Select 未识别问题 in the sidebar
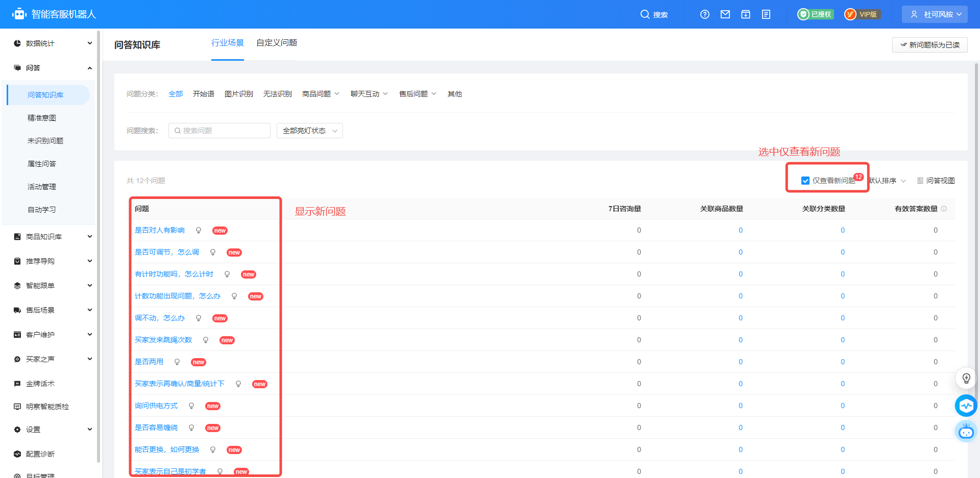 pyautogui.click(x=45, y=141)
